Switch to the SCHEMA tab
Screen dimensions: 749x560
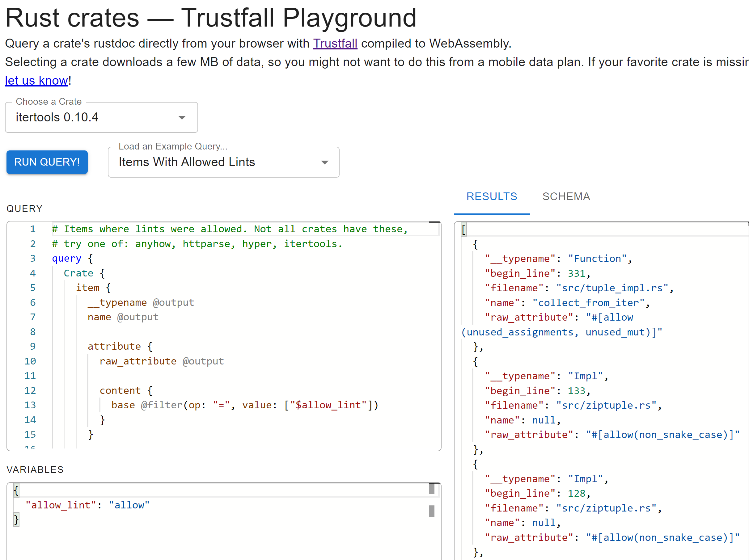[566, 196]
